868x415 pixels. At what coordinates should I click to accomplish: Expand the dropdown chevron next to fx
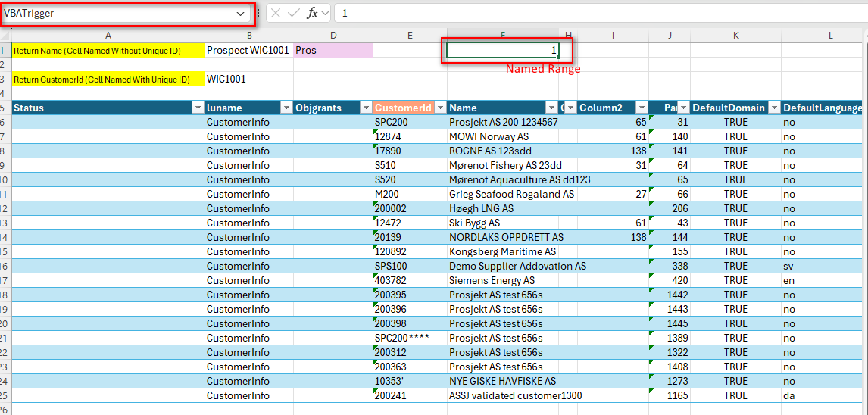tap(326, 13)
